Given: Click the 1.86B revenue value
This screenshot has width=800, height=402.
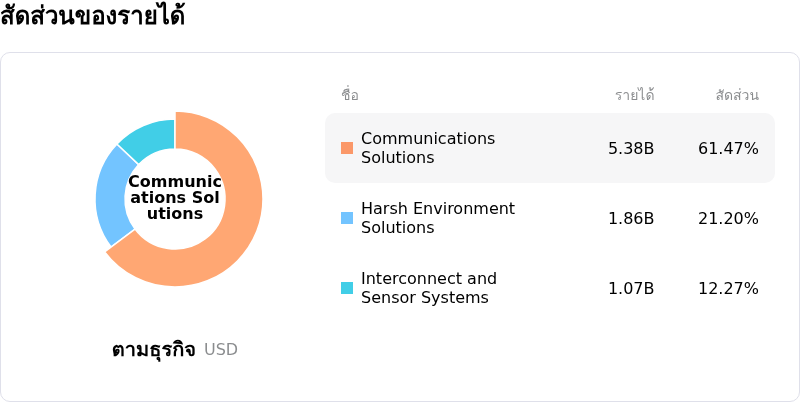Looking at the screenshot, I should click(x=631, y=218).
